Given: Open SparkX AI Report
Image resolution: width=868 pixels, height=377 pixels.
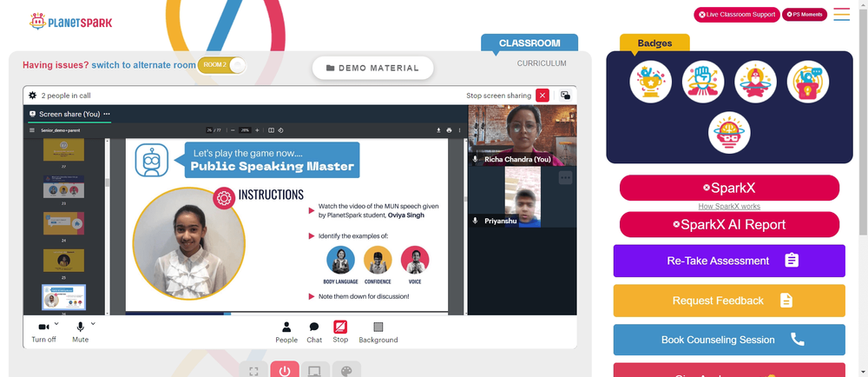Looking at the screenshot, I should click(729, 224).
